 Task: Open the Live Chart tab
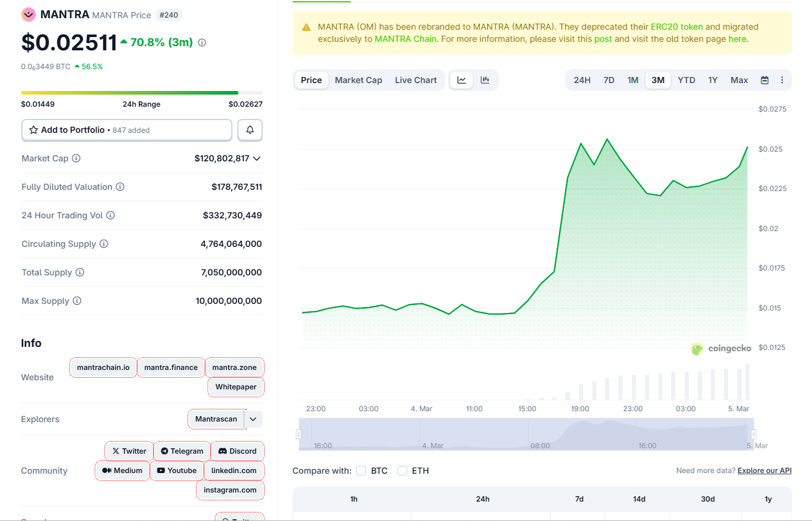416,79
